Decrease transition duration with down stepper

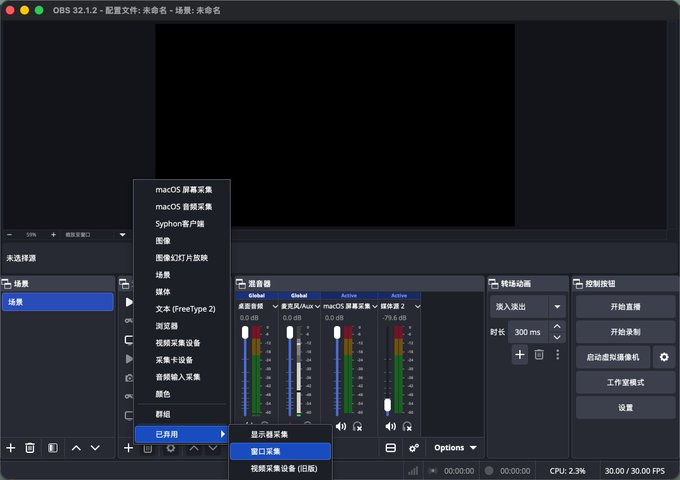[557, 337]
